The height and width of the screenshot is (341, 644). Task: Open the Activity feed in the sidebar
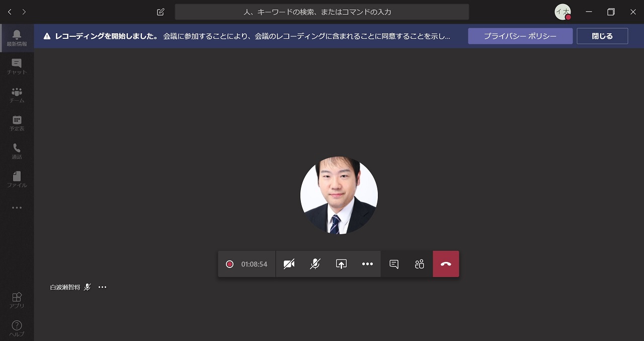[17, 38]
